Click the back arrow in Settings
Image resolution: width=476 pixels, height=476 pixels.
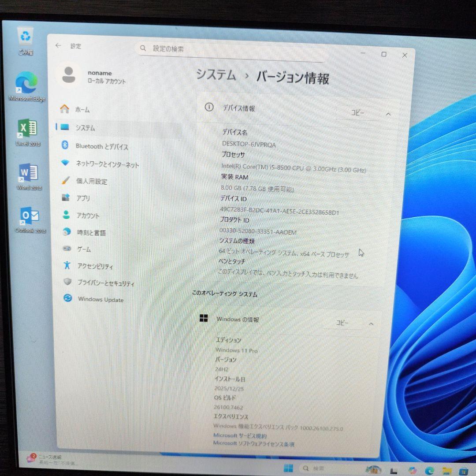[58, 45]
